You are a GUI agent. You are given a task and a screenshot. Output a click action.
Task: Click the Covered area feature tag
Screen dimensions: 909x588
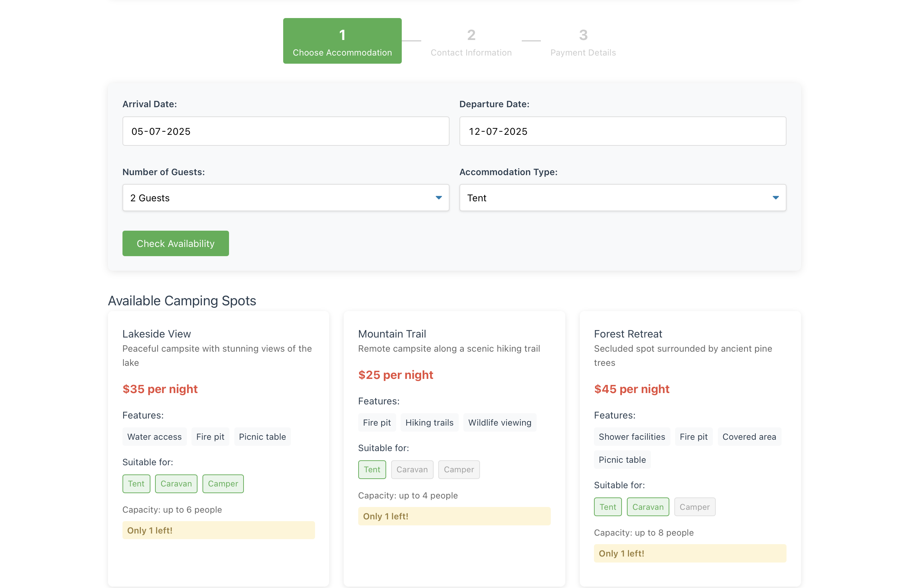749,437
